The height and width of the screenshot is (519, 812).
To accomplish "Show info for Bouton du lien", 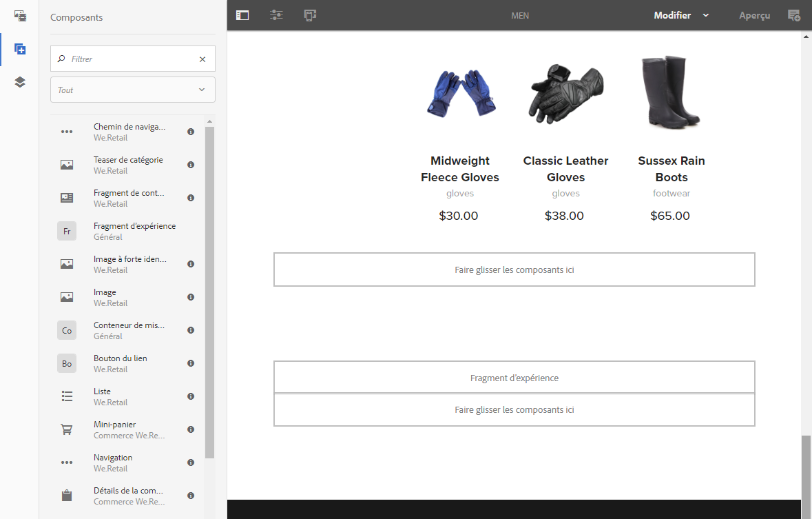I will coord(191,363).
